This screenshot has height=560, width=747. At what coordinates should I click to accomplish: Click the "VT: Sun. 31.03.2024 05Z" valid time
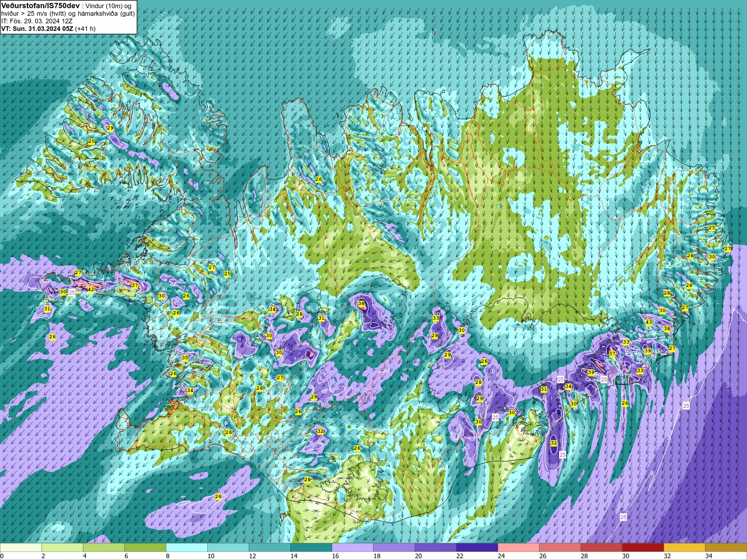pyautogui.click(x=37, y=29)
